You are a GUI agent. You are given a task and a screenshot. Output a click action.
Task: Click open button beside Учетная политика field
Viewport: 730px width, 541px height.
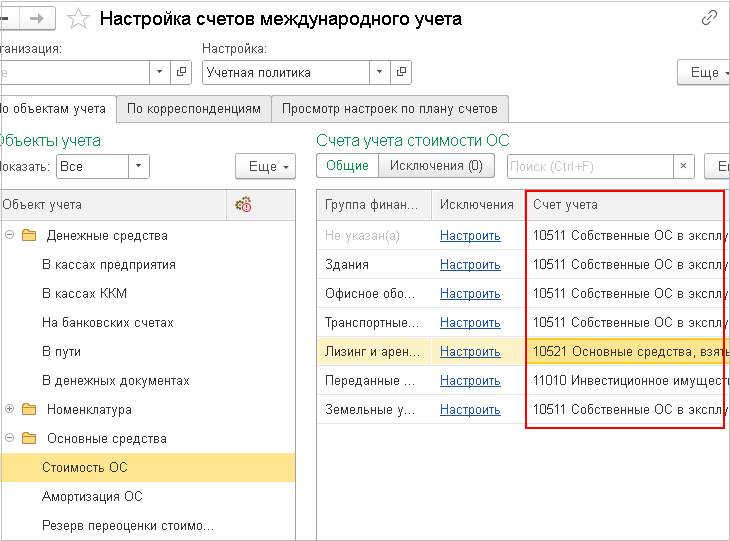point(401,72)
